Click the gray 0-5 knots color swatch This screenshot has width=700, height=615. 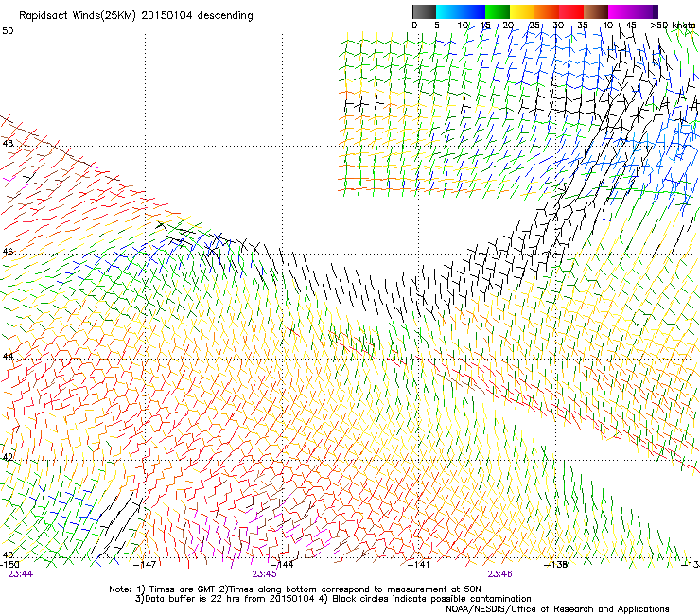coord(424,11)
